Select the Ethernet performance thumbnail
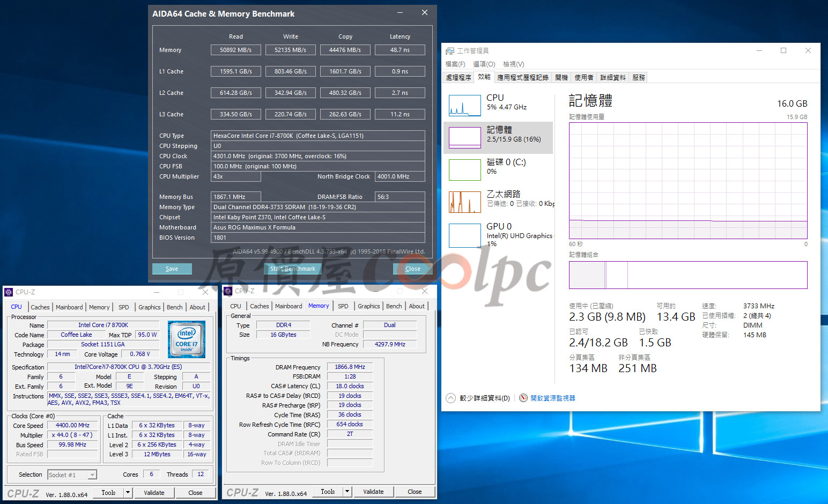This screenshot has height=504, width=828. point(465,202)
